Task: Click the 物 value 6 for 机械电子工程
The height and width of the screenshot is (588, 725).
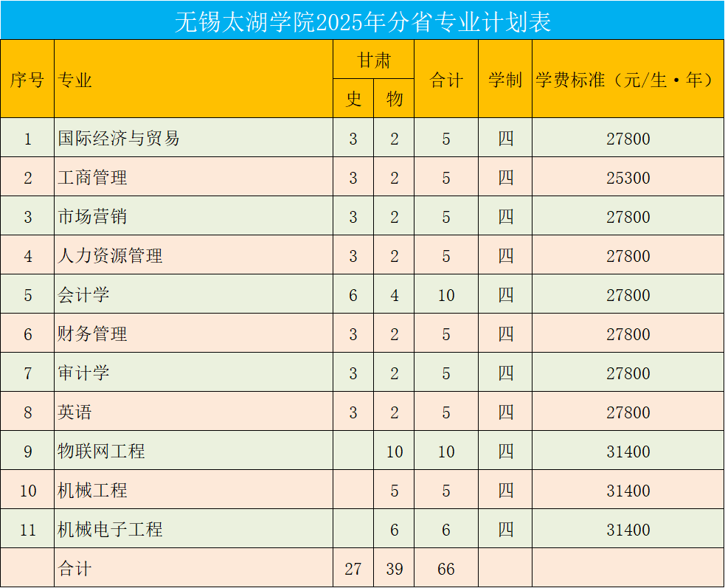Action: (394, 530)
